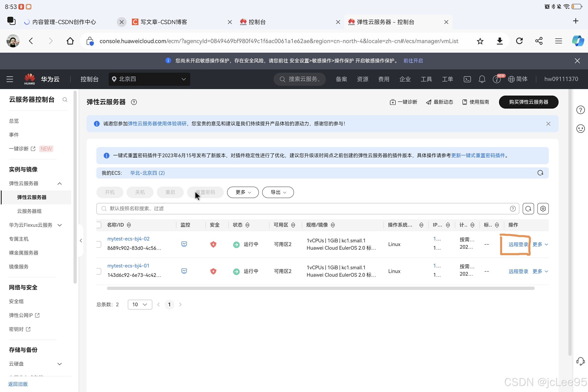The height and width of the screenshot is (392, 588).
Task: Open CloudShell terminal icon in top bar
Action: pyautogui.click(x=467, y=79)
